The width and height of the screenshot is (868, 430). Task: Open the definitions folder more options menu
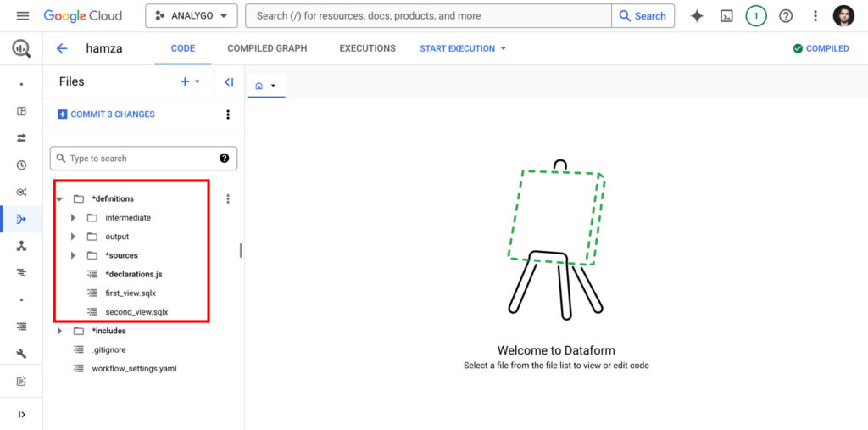[x=227, y=199]
